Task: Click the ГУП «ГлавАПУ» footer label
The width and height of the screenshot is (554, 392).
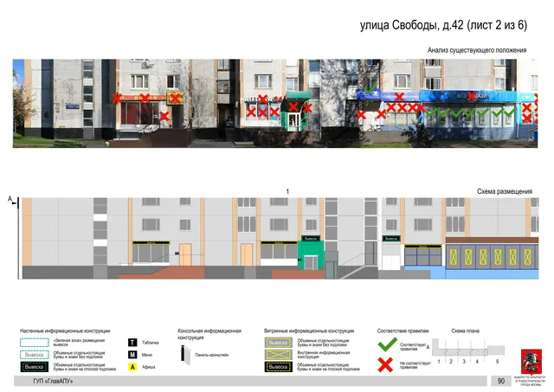Action: (53, 381)
